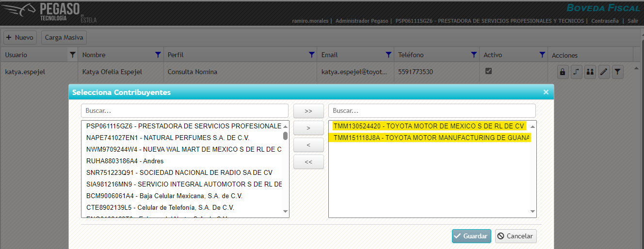Viewport: 644px width, 249px height.
Task: Click the left list scroll up arrow
Action: (x=285, y=126)
